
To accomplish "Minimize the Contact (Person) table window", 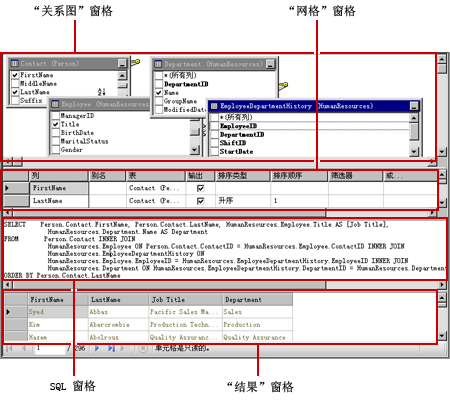I will pos(122,63).
